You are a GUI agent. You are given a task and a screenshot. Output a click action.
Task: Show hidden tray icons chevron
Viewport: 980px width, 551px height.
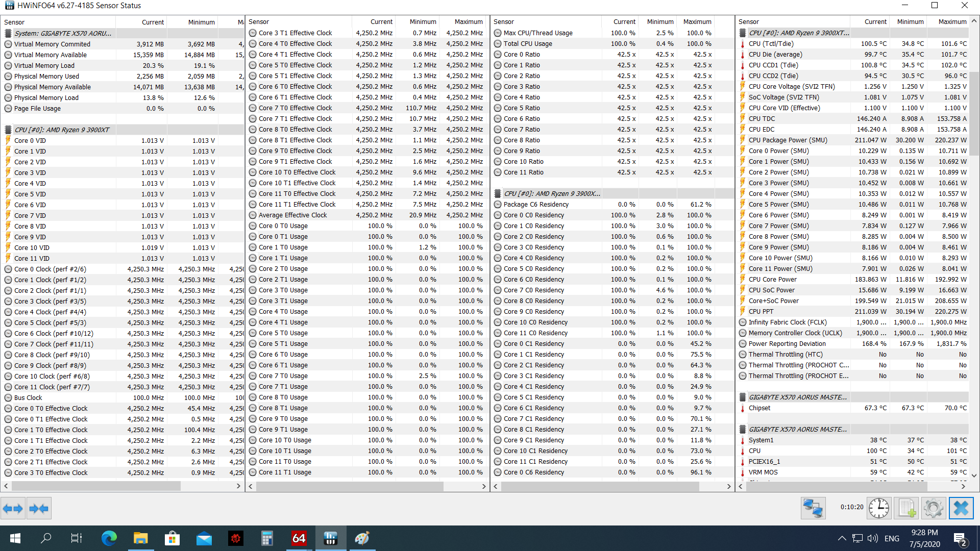coord(842,538)
